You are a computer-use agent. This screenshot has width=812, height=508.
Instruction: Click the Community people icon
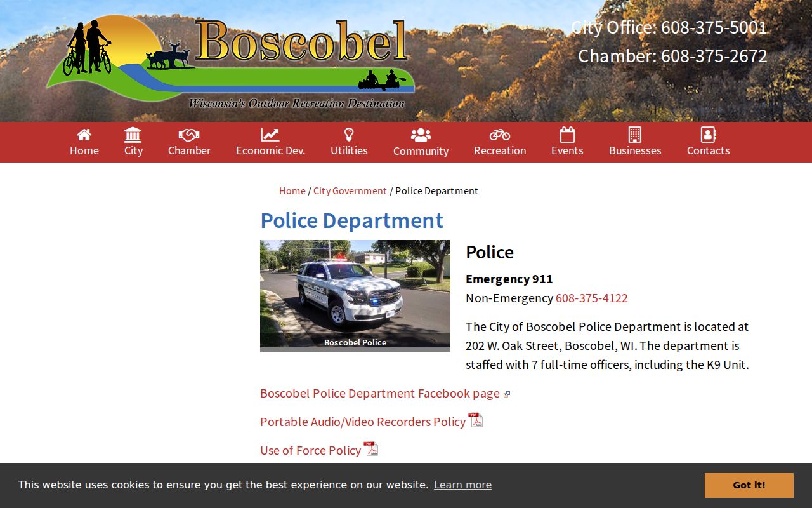pyautogui.click(x=421, y=135)
